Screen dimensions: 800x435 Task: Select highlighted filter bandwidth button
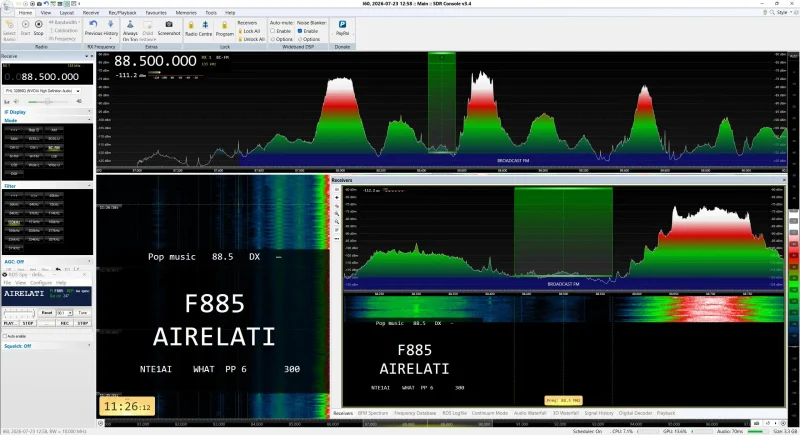point(14,222)
